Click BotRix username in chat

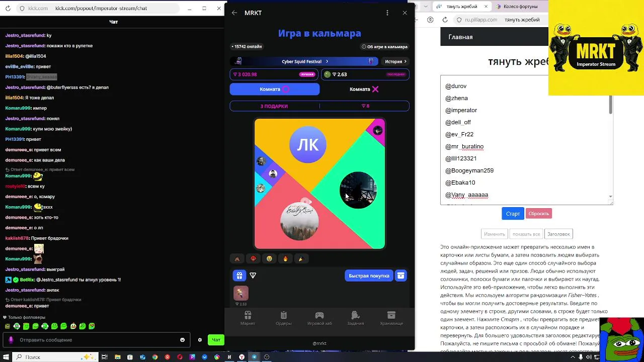click(27, 280)
